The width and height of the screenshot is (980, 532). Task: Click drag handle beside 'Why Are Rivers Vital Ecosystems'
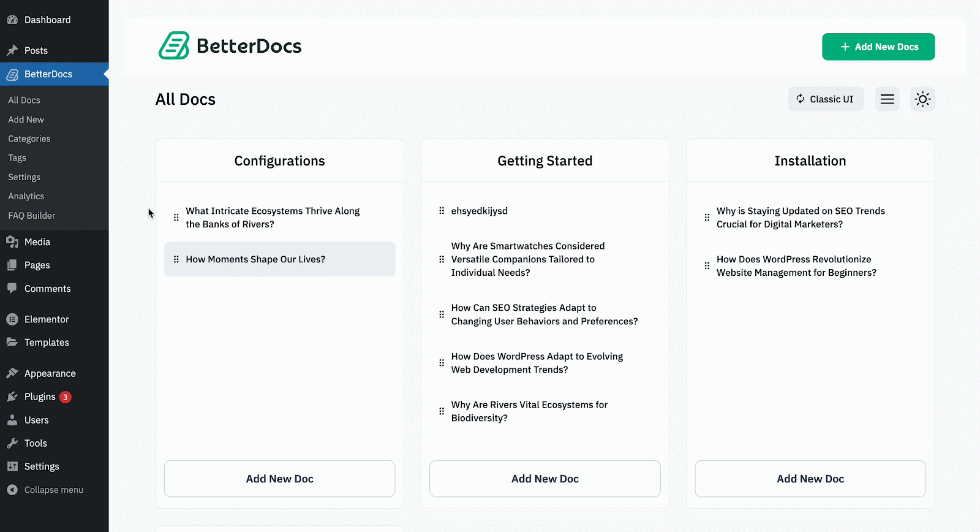[x=442, y=411]
